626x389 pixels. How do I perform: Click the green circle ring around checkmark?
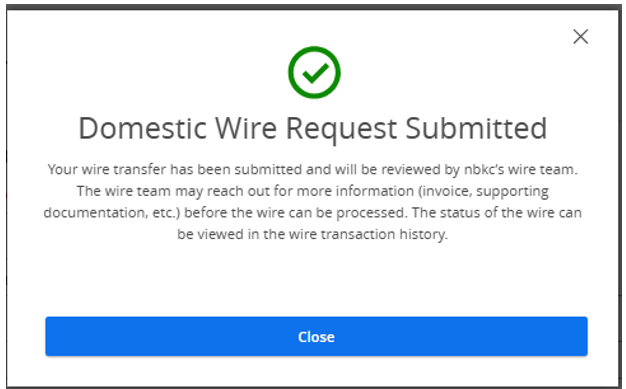click(315, 49)
